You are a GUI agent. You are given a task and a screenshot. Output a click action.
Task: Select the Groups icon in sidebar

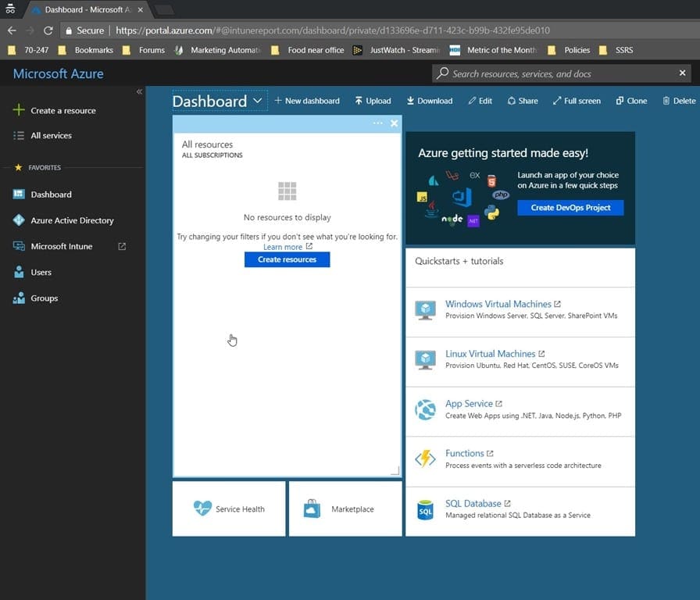pyautogui.click(x=19, y=298)
